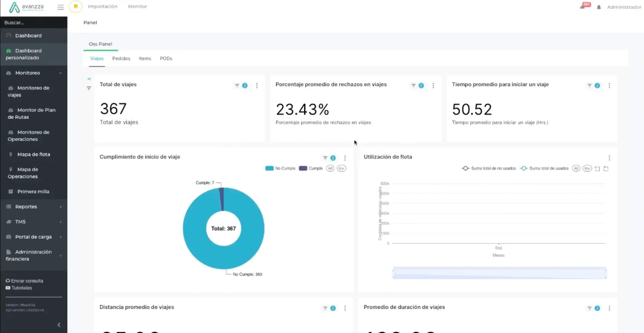This screenshot has width=644, height=333.
Task: Open the Tutoriales link
Action: click(21, 288)
